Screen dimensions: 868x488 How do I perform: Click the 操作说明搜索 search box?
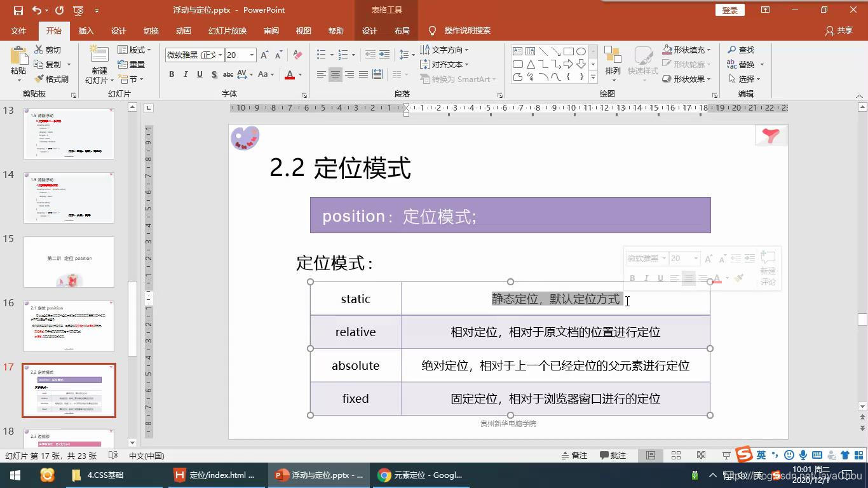pos(467,30)
